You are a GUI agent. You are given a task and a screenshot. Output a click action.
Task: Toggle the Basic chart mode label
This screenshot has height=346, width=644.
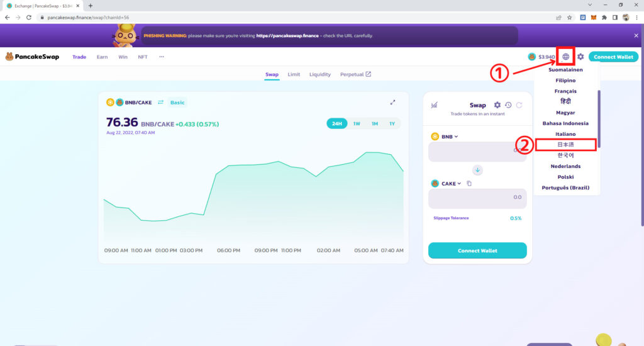pos(177,103)
